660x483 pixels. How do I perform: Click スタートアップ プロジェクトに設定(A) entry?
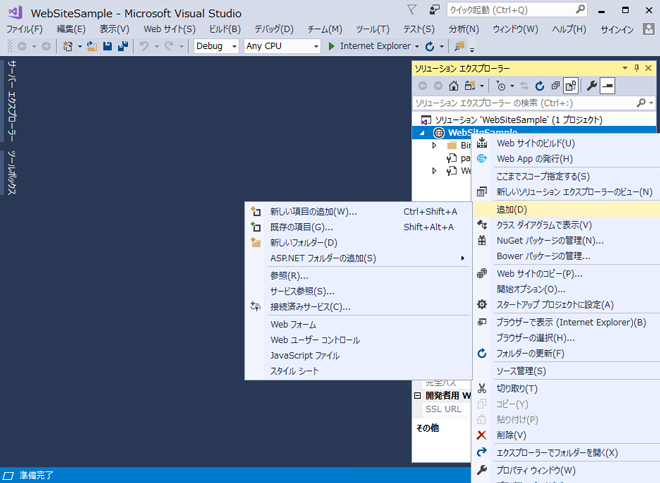(566, 304)
